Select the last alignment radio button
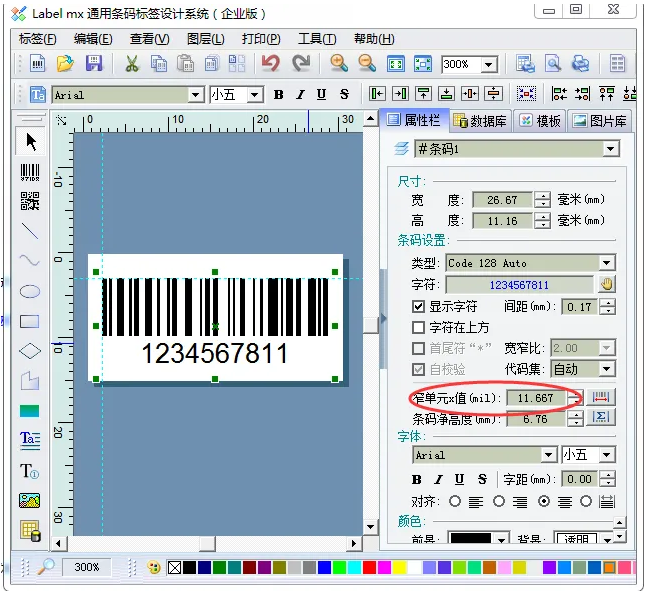 point(586,501)
